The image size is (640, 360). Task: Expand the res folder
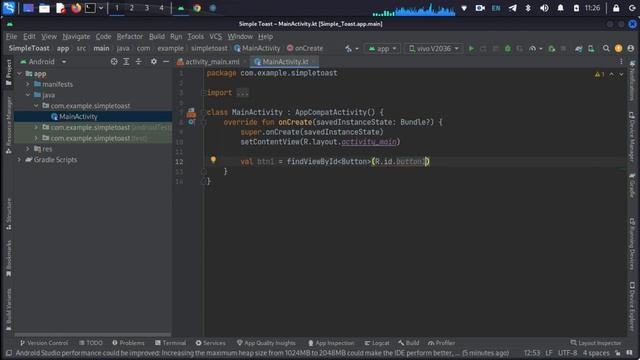tap(28, 149)
